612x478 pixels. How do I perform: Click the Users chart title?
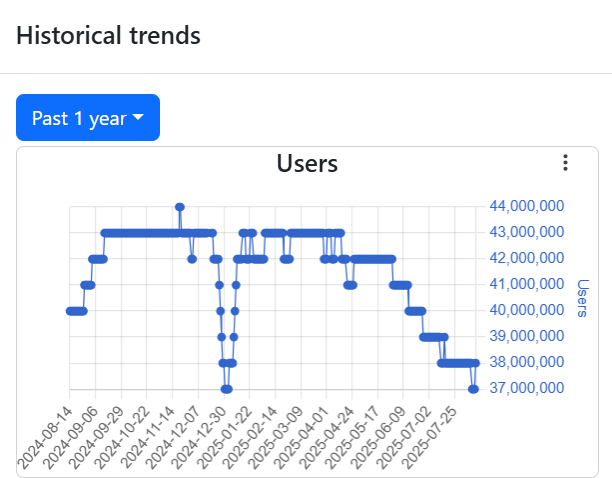coord(307,163)
